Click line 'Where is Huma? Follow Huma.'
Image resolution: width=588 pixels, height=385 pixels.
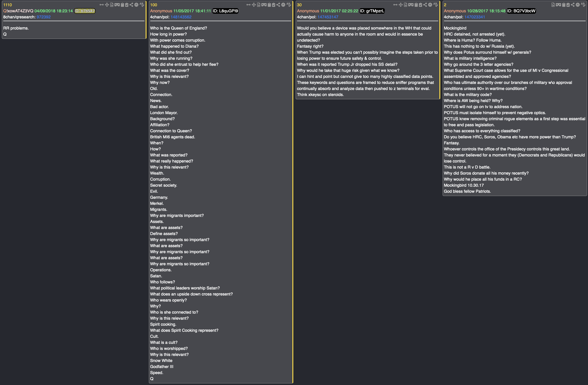pos(472,40)
